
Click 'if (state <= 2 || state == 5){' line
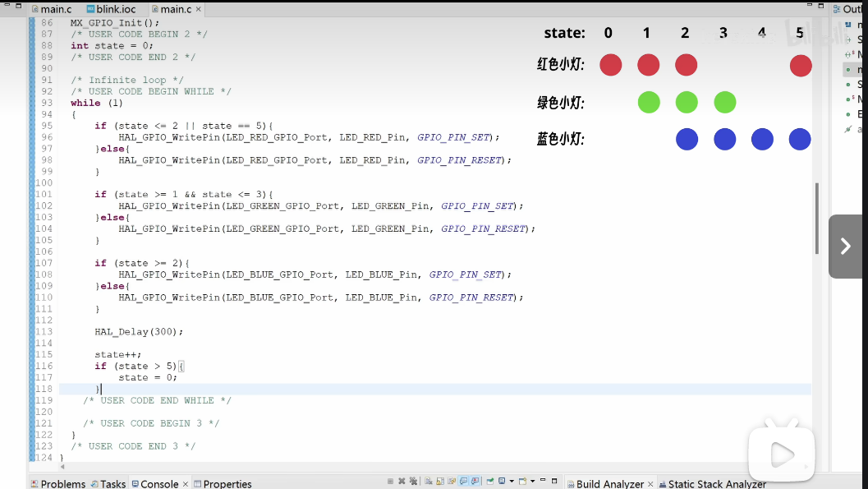pyautogui.click(x=184, y=126)
